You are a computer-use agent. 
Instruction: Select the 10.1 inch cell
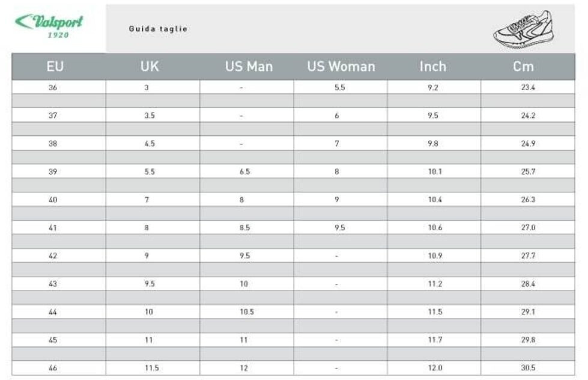click(x=435, y=172)
